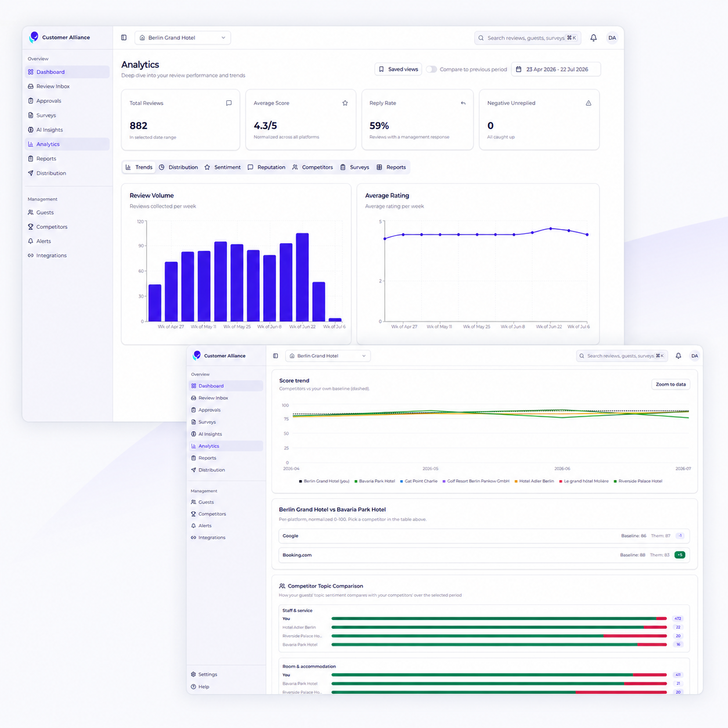Open Approvals in back window sidebar
Screen dimensions: 728x728
67,101
